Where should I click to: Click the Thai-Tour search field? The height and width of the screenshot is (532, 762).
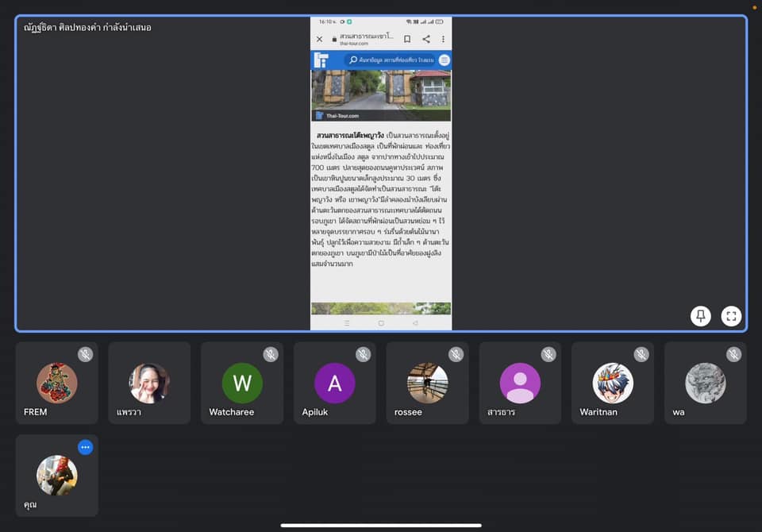coord(392,60)
